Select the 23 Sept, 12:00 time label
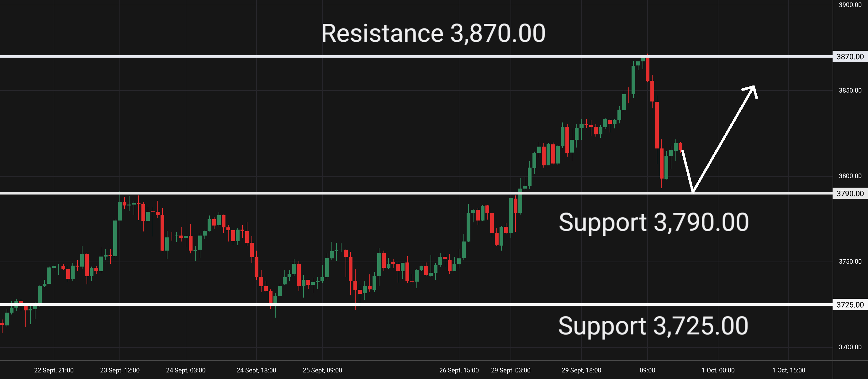 119,370
